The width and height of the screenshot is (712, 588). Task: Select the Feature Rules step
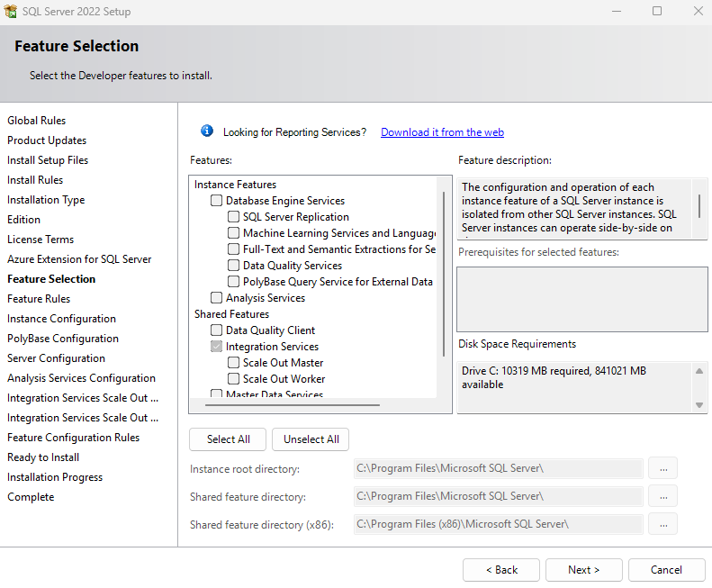[x=39, y=299]
